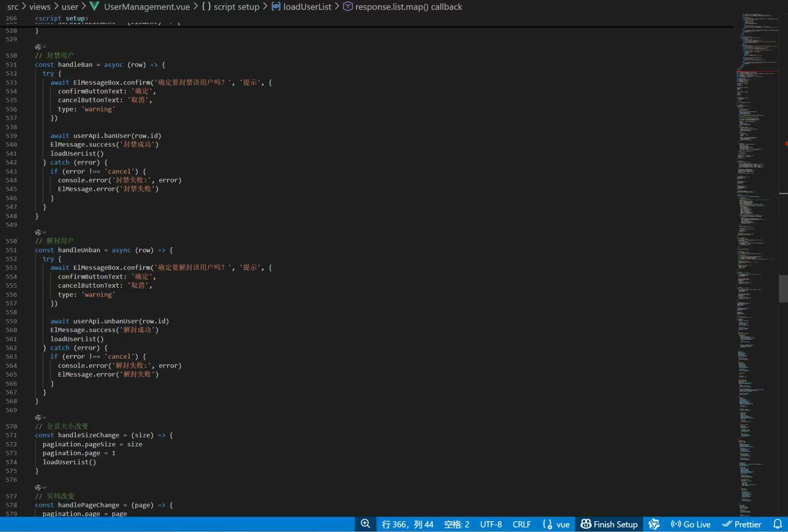Click the vertical scrollbar thumb

(x=783, y=288)
